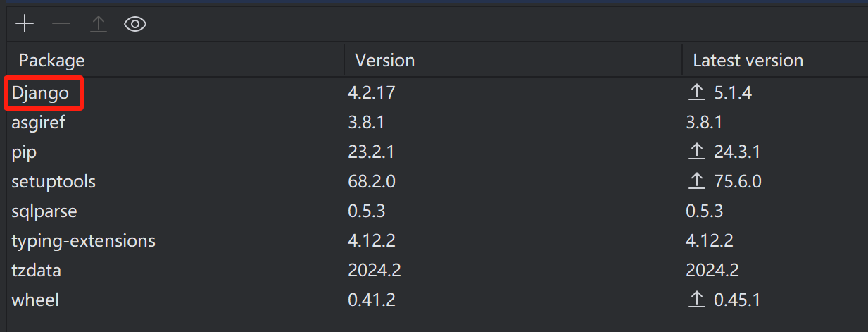Click the Latest version column header
Image resolution: width=868 pixels, height=332 pixels.
tap(748, 61)
